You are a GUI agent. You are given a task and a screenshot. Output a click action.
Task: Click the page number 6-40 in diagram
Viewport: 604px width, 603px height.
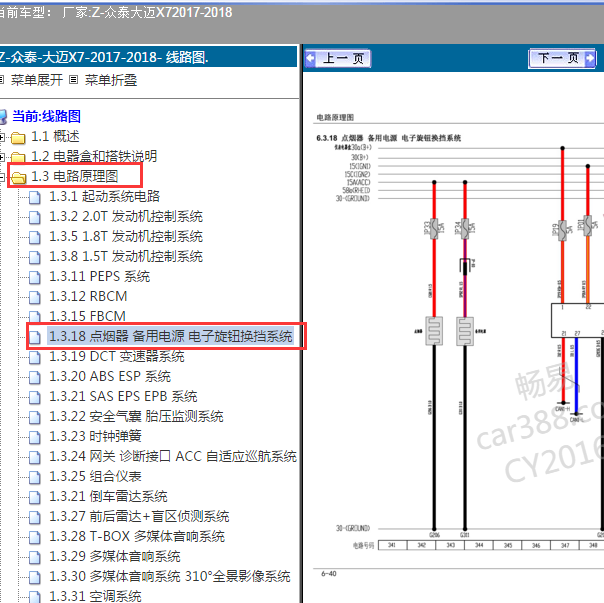[x=329, y=574]
